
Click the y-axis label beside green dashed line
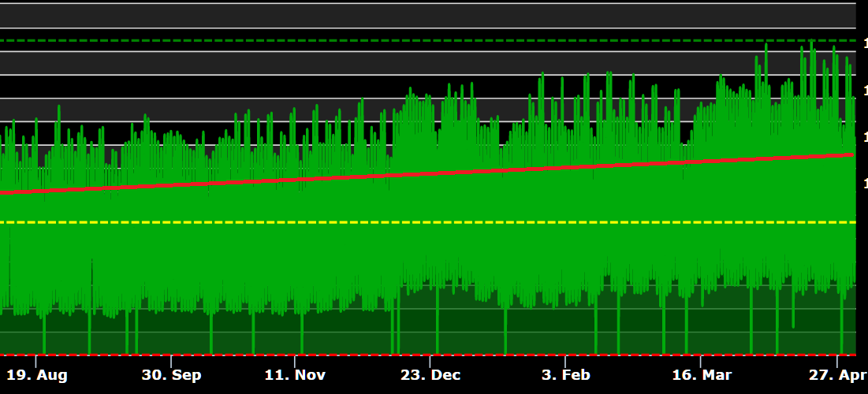point(866,41)
